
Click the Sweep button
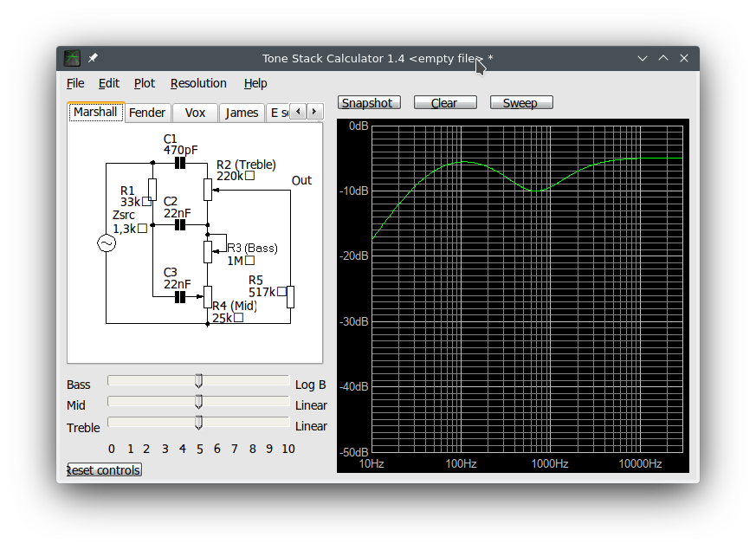click(521, 103)
